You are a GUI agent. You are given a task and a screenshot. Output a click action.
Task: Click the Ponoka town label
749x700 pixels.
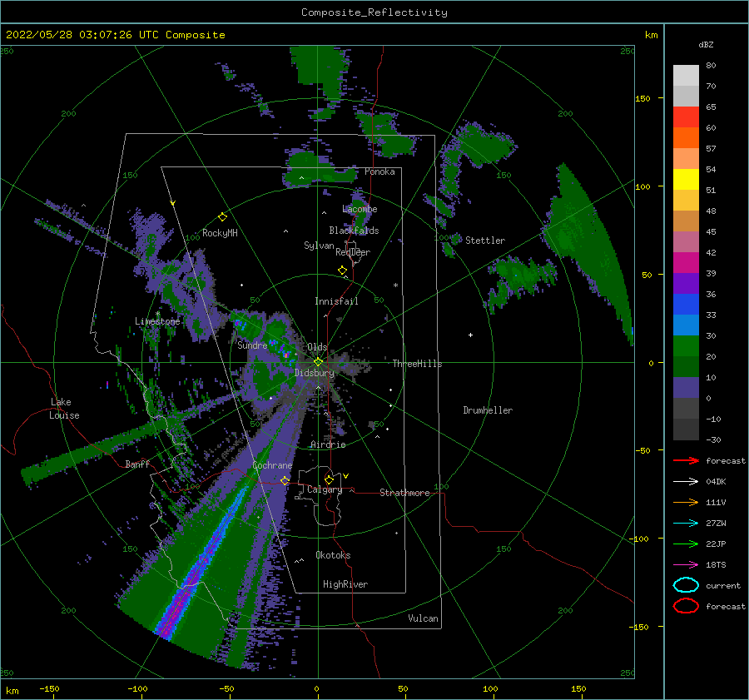(x=379, y=171)
